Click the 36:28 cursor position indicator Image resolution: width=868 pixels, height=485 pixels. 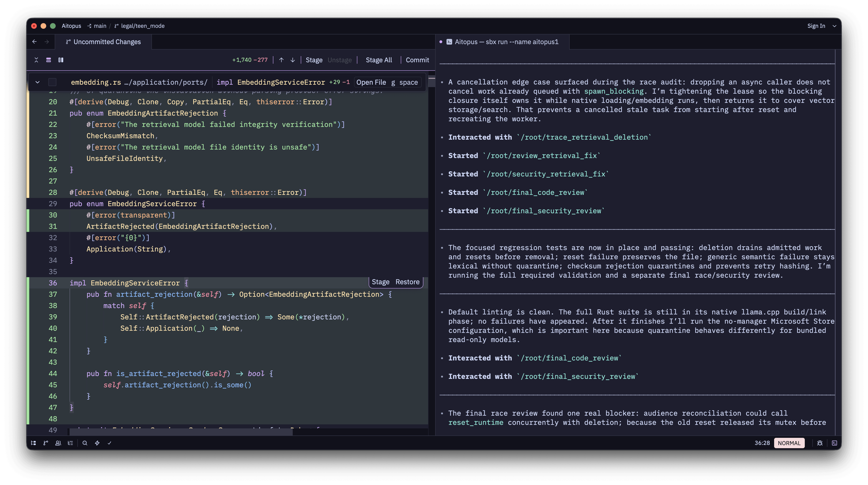click(762, 443)
